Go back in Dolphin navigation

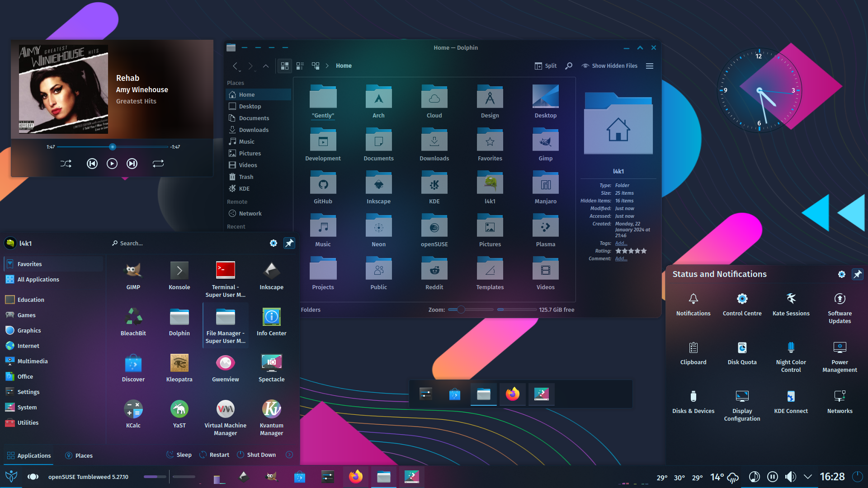[235, 66]
